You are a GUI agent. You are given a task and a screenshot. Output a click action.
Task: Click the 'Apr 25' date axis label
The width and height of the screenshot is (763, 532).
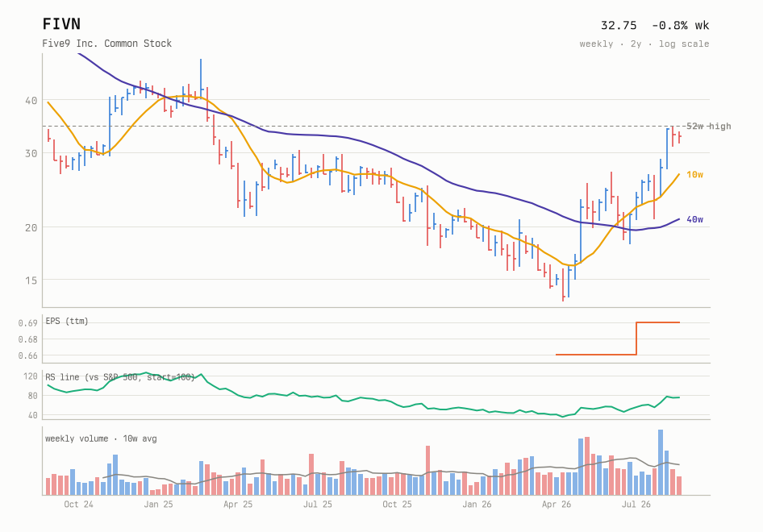pos(238,505)
